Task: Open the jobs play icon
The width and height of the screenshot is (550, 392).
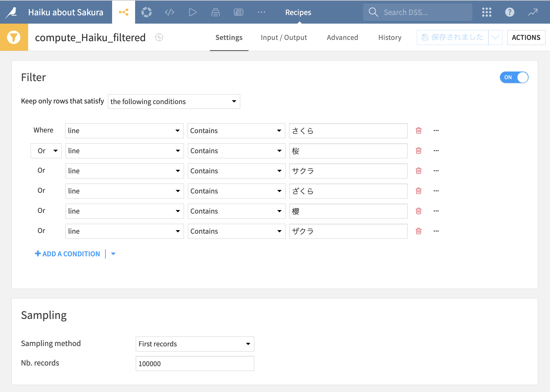Action: (x=193, y=12)
